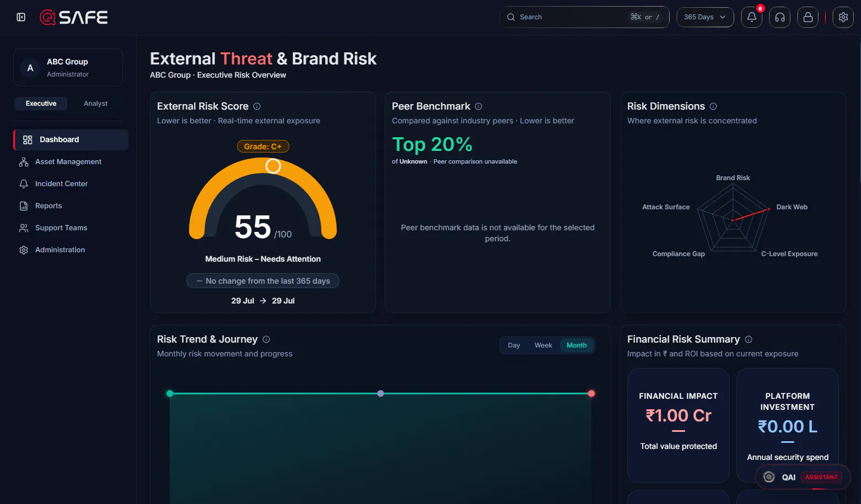
Task: Go to Incident Center
Action: coord(71,184)
